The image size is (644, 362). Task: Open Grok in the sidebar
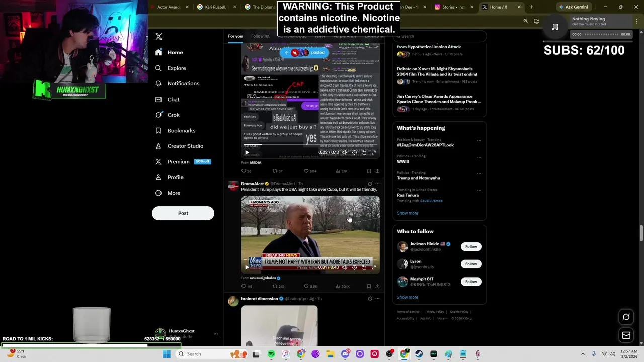coord(167,115)
